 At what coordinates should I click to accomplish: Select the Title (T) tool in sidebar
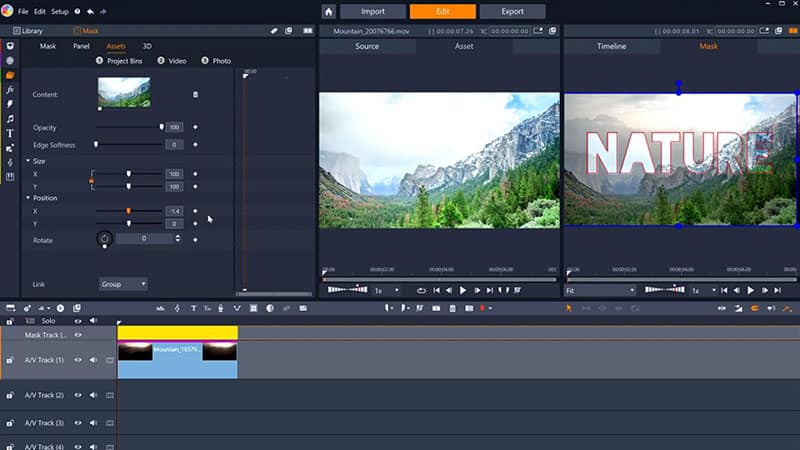tap(10, 133)
